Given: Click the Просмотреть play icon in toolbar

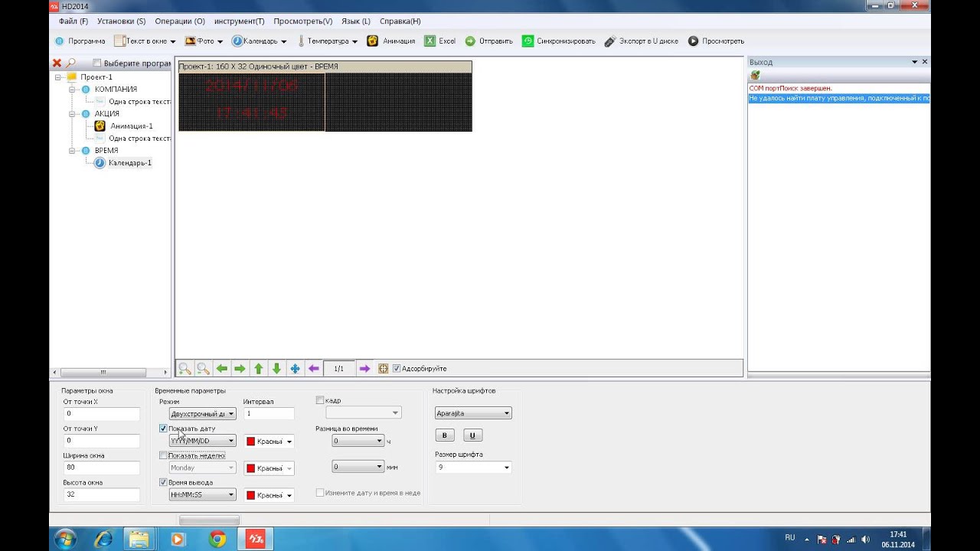Looking at the screenshot, I should point(693,41).
